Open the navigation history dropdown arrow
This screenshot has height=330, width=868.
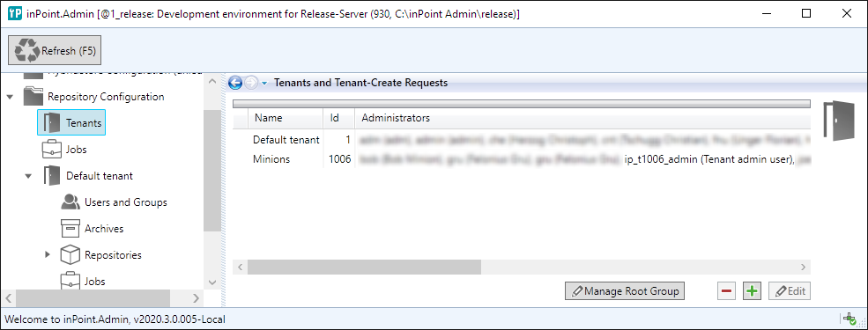[x=264, y=84]
